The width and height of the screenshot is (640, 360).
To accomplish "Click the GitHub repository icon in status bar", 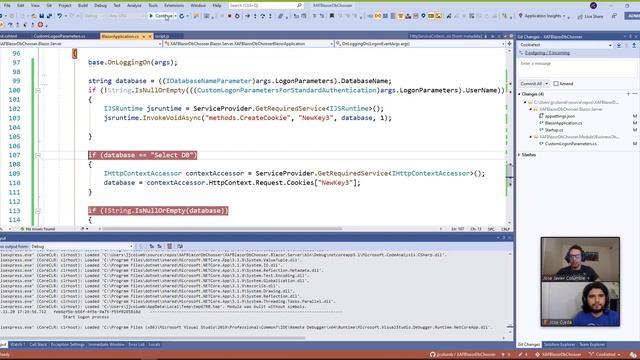I will tap(432, 354).
